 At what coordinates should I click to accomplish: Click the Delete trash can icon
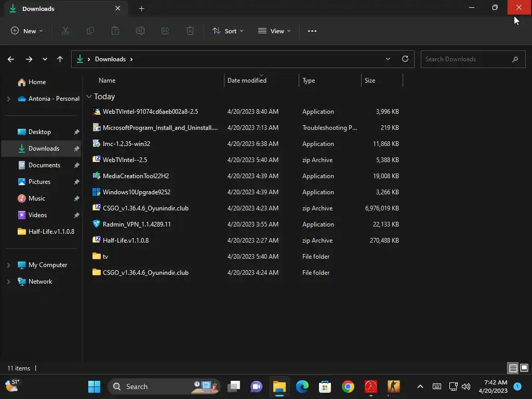tap(190, 31)
